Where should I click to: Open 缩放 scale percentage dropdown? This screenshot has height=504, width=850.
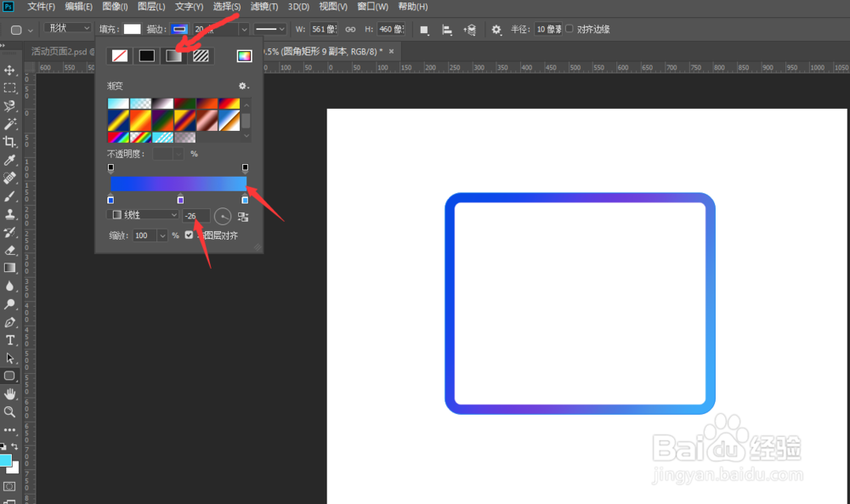click(x=162, y=235)
